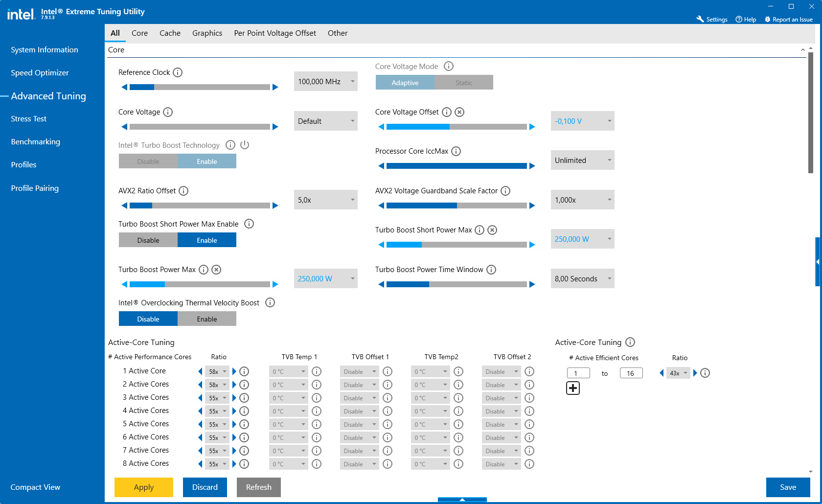Open the -0,100 V offset dropdown
Viewport: 822px width, 504px height.
coord(583,121)
